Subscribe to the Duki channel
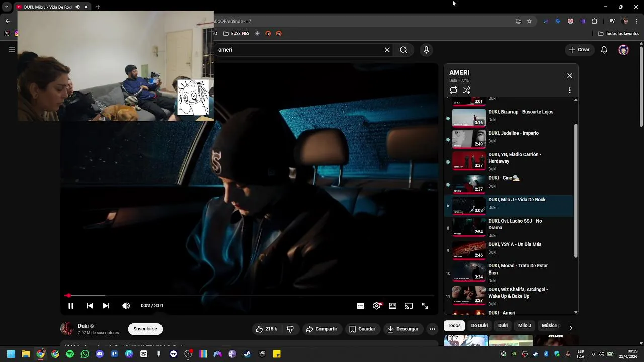The height and width of the screenshot is (362, 644). point(145,329)
